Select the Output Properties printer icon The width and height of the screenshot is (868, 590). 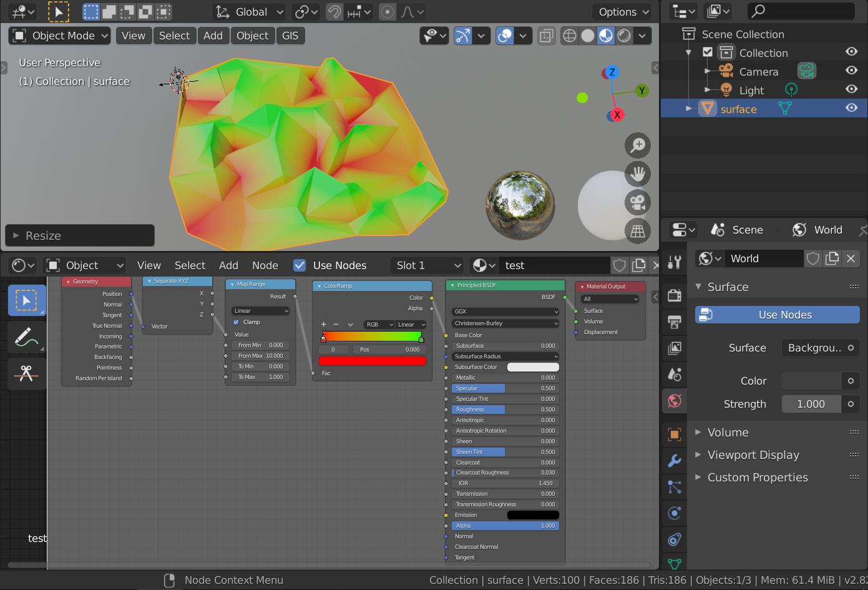(674, 322)
